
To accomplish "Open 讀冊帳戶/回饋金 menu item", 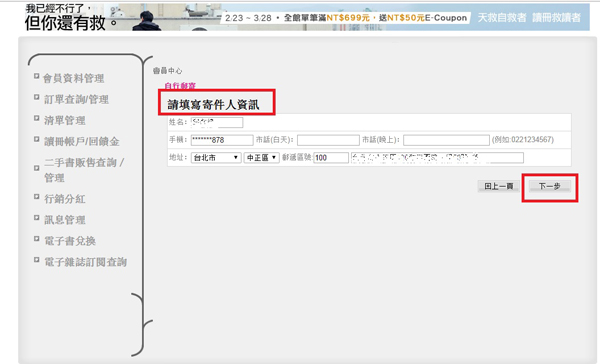I will click(x=82, y=142).
